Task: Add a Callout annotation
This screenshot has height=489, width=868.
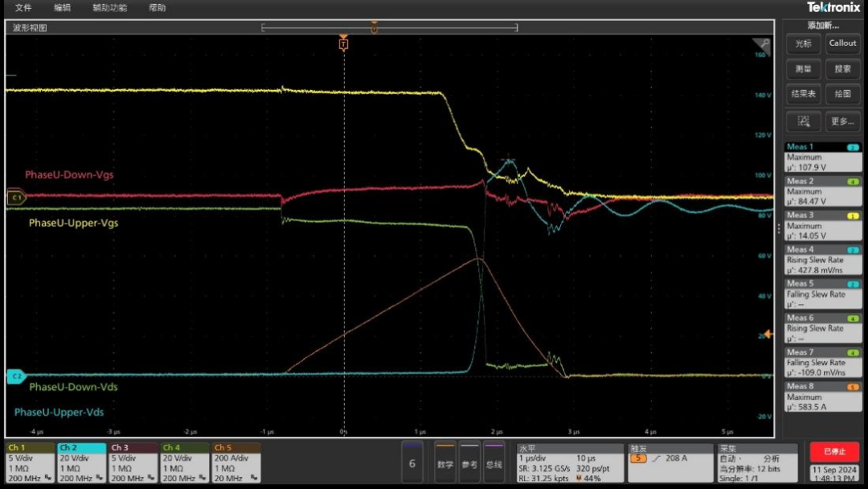Action: [x=842, y=43]
